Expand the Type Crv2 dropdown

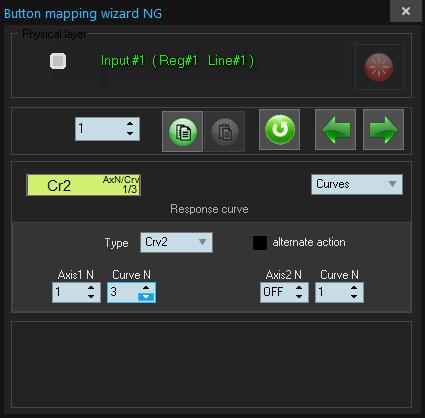(176, 242)
